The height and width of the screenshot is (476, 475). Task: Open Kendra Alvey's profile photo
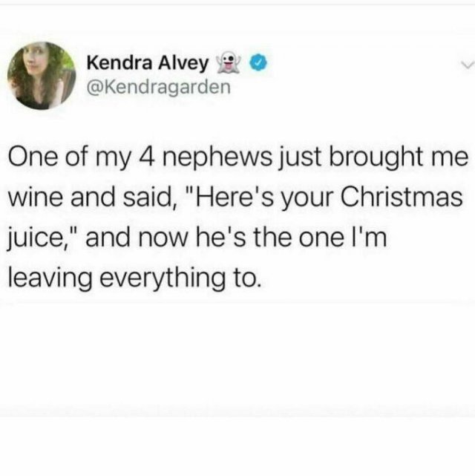pos(42,76)
